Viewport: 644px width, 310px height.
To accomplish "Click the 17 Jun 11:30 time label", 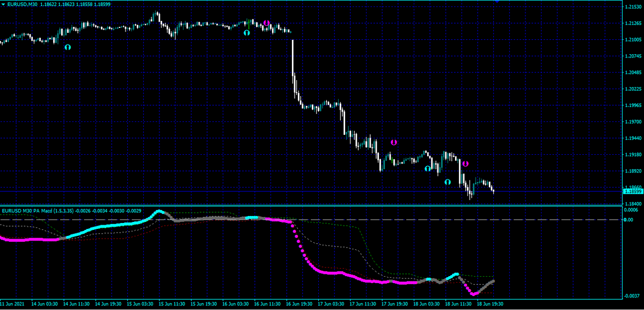I will click(363, 303).
